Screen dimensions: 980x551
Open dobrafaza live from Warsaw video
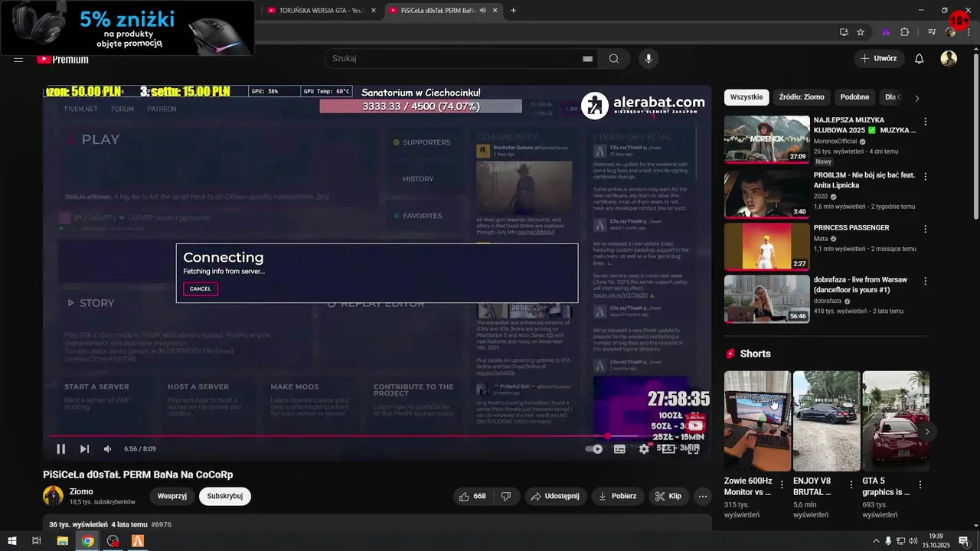pyautogui.click(x=766, y=298)
